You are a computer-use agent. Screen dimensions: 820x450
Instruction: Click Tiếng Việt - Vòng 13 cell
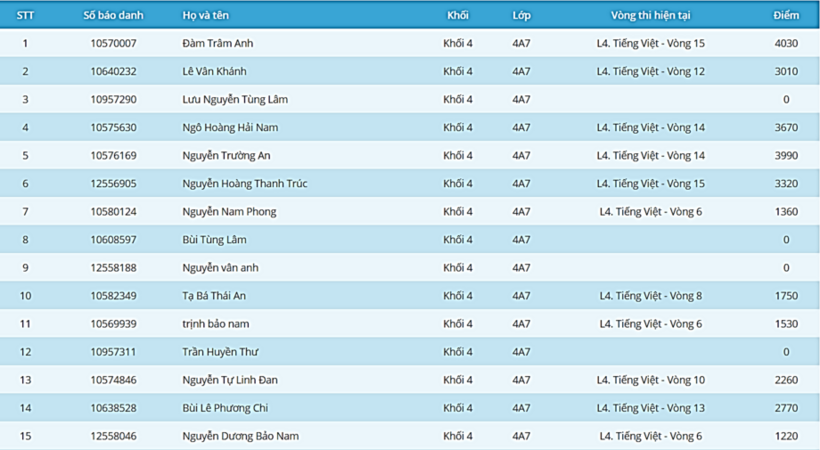[651, 408]
